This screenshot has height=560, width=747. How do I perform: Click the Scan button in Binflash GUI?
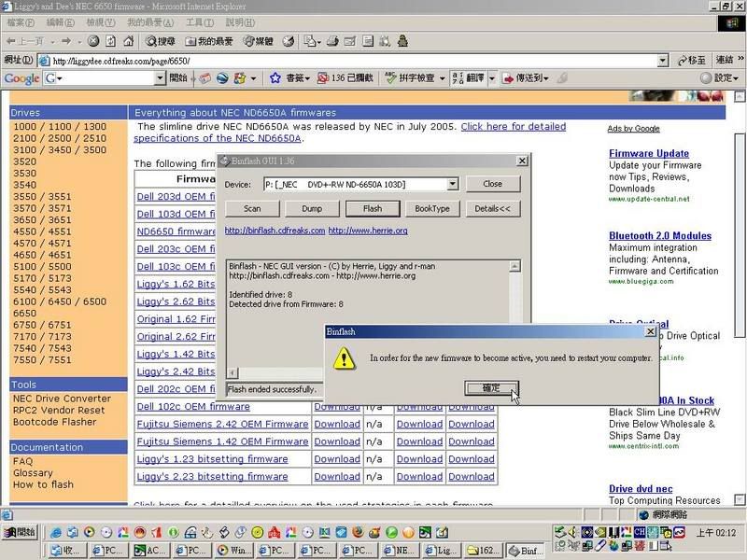(252, 208)
